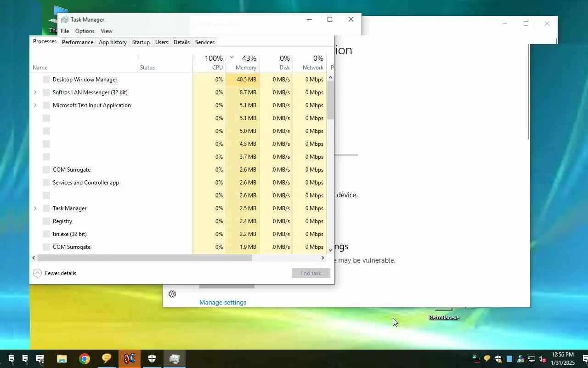
Task: Expand the Task Manager process group
Action: (x=35, y=208)
